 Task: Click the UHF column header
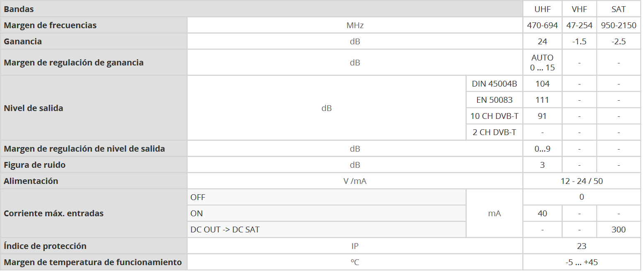[542, 9]
